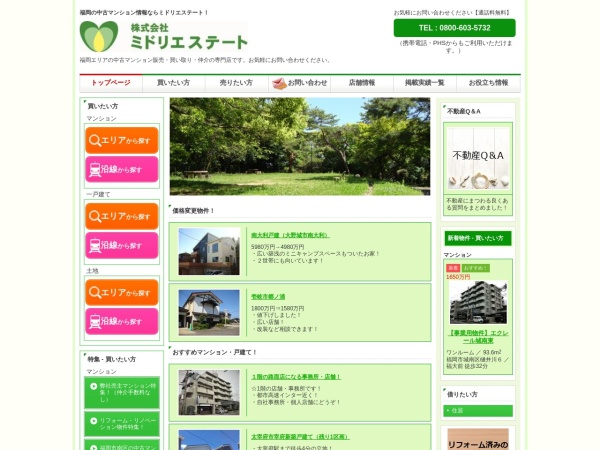Open the 壱岐市郷ノ浦 property link

point(268,297)
